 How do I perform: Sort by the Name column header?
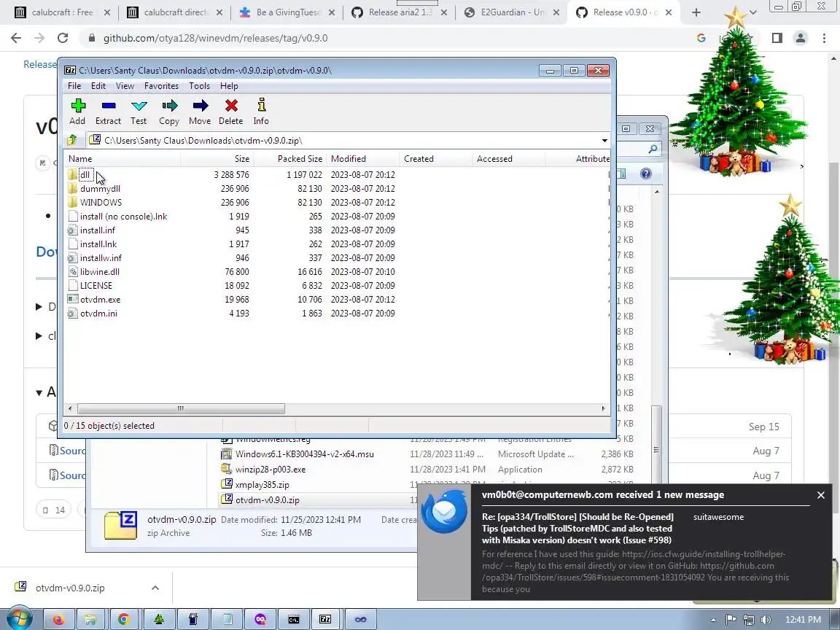(x=122, y=158)
